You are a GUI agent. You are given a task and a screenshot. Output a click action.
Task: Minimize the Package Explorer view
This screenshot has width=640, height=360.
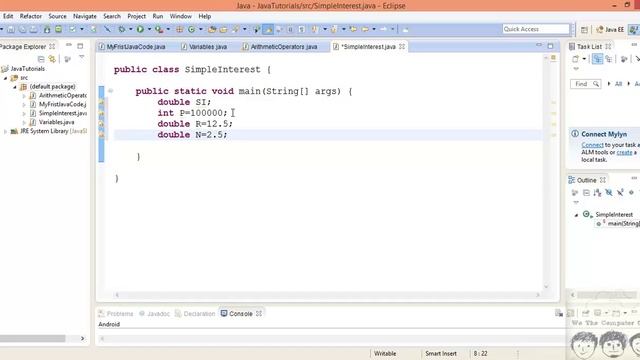[x=69, y=45]
